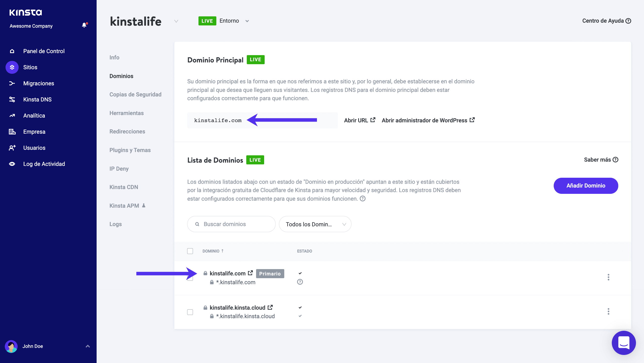This screenshot has height=363, width=644.
Task: Open the Log de Actividad icon
Action: coord(12,164)
